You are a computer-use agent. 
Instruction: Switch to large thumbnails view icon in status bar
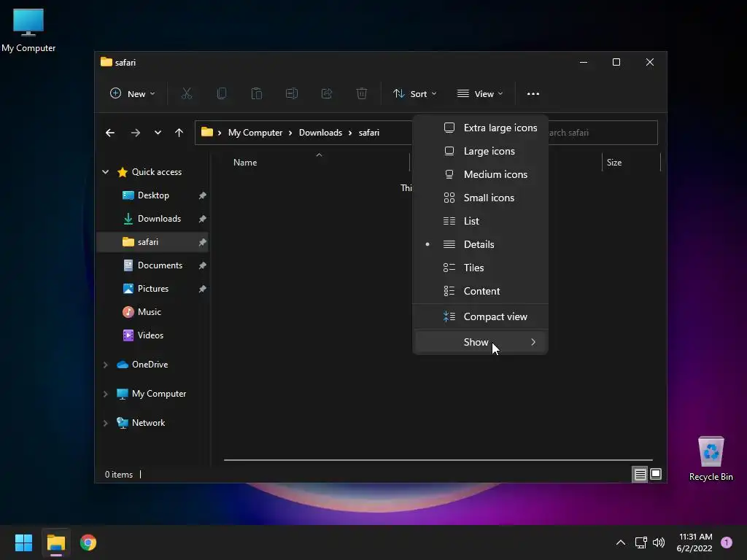pyautogui.click(x=656, y=474)
